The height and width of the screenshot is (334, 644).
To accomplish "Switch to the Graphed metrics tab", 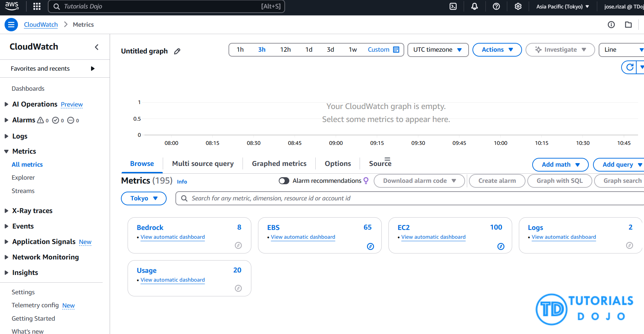I will (279, 163).
